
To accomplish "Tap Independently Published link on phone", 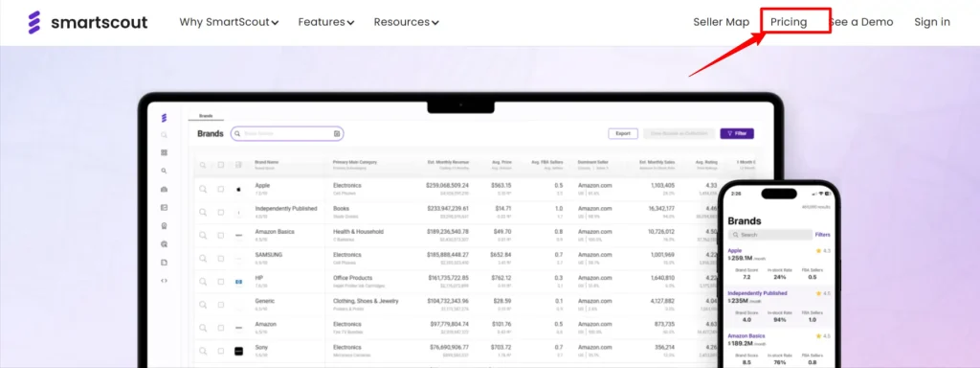I will click(758, 293).
